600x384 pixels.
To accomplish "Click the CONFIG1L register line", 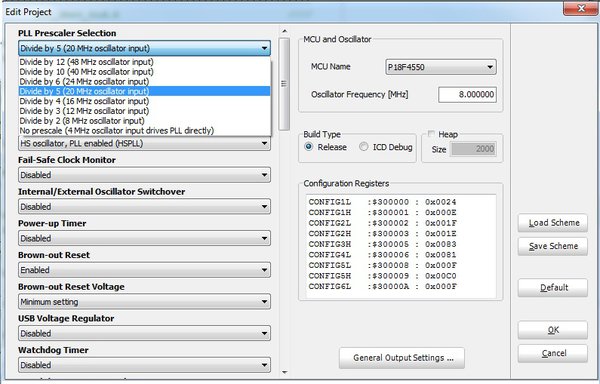I will [382, 202].
